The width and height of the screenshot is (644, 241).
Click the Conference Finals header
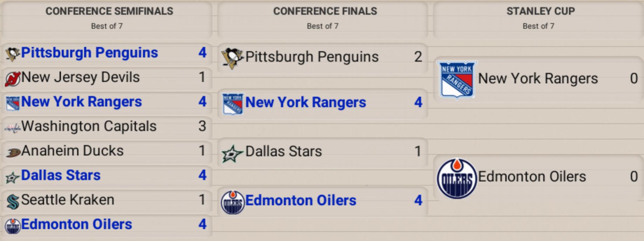pyautogui.click(x=325, y=11)
